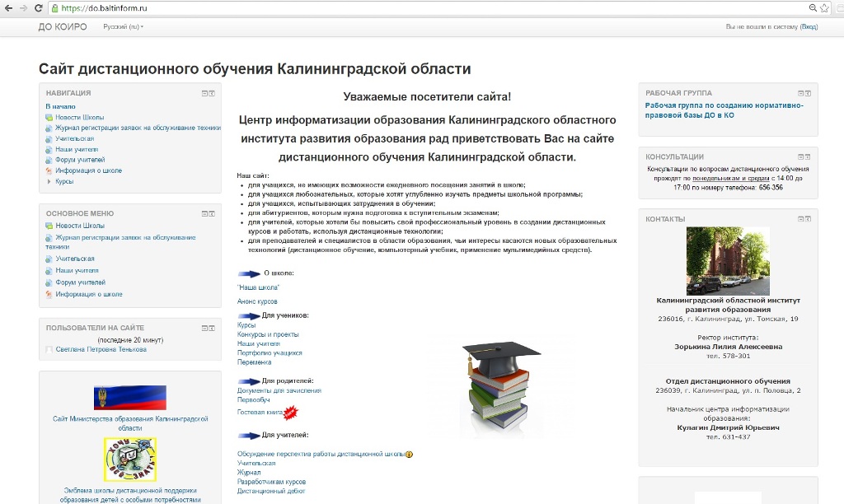Viewport: 844px width, 504px height.
Task: Click the browser address bar URL field
Action: (x=412, y=7)
